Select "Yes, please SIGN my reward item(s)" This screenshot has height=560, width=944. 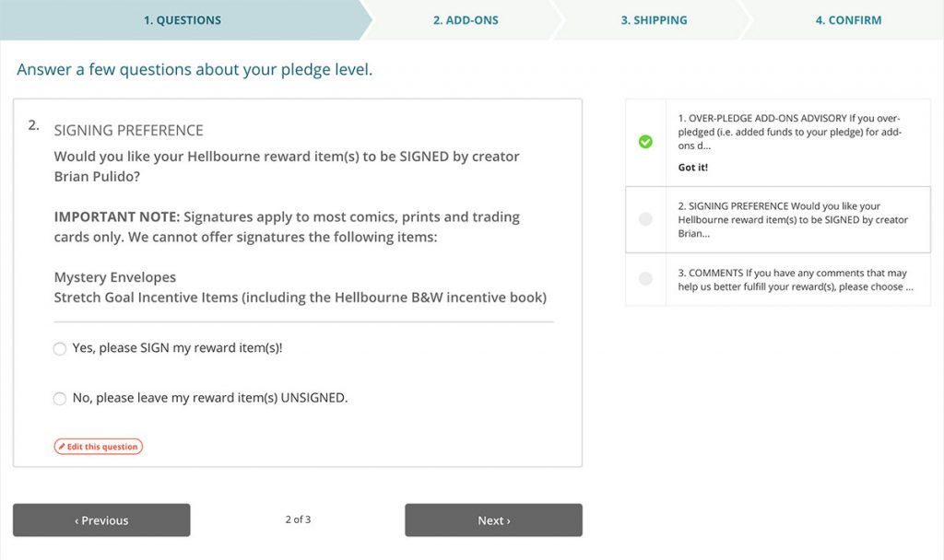pos(60,349)
